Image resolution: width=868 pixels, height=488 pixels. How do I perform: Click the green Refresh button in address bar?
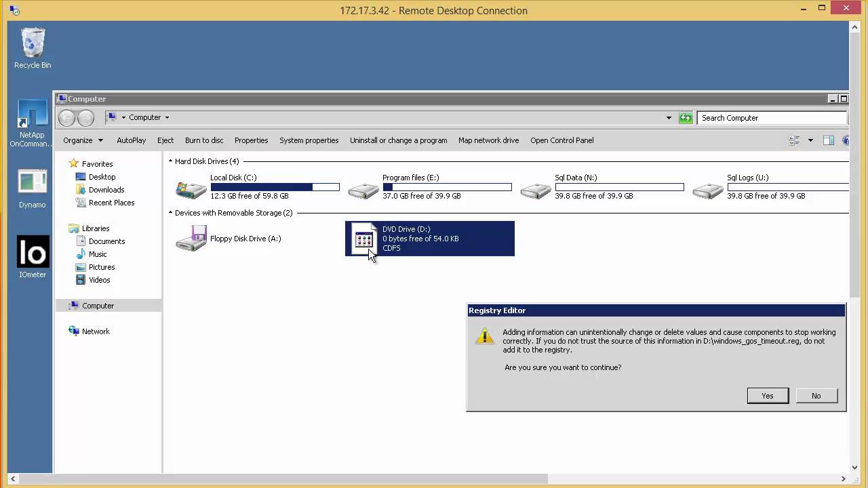click(686, 118)
